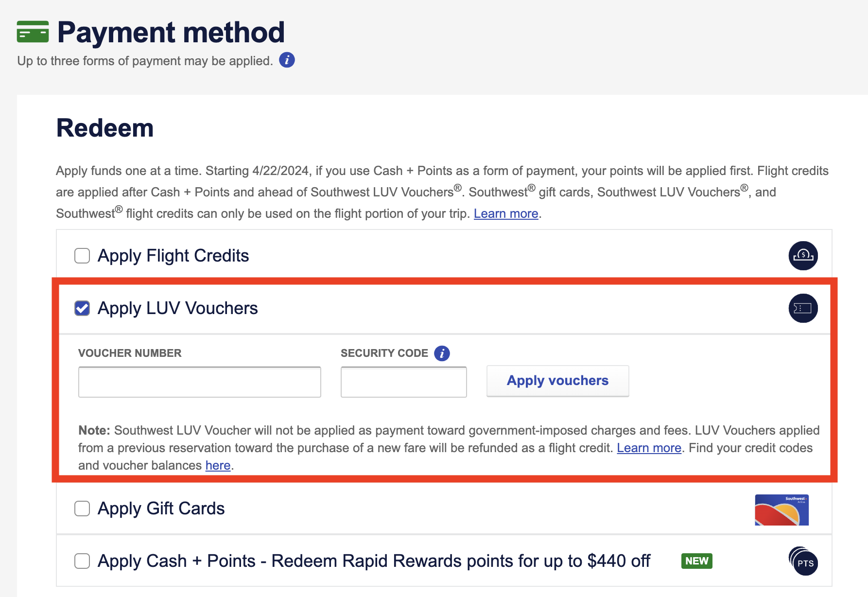Open Learn more link in Redeem description
The image size is (868, 597).
[x=506, y=214]
